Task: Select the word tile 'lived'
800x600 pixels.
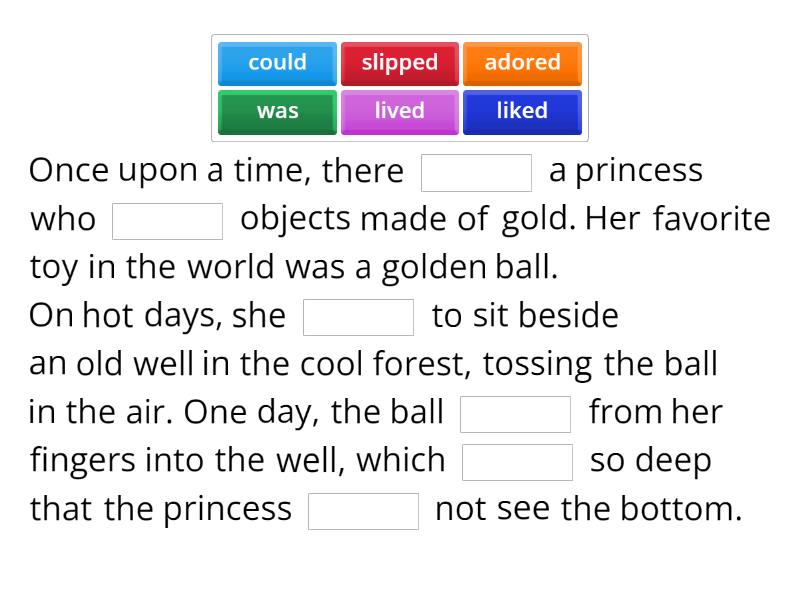Action: (399, 111)
